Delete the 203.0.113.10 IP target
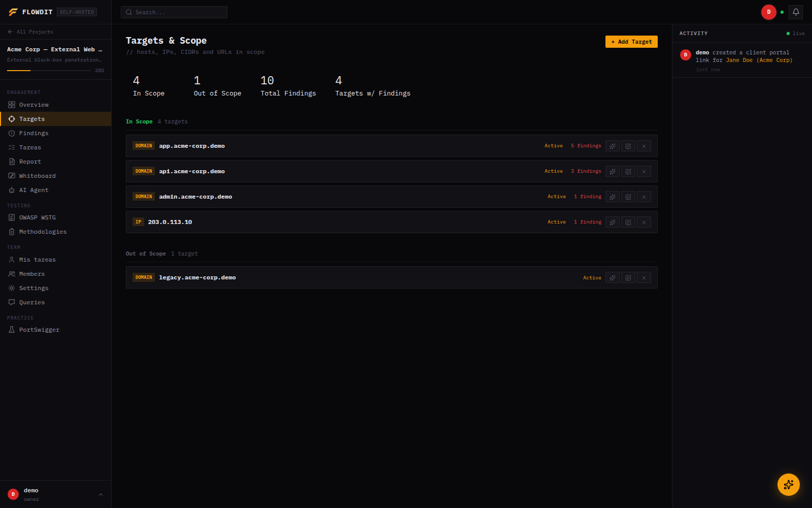The height and width of the screenshot is (508, 812). [644, 222]
